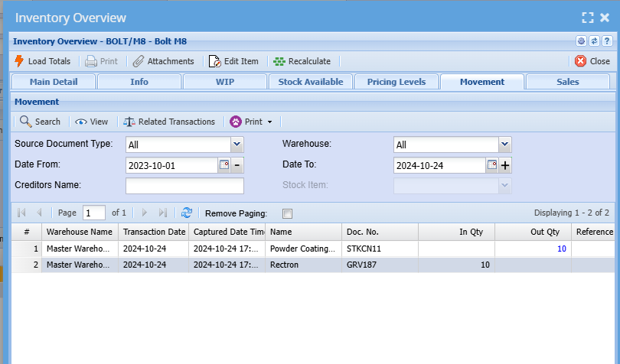Image resolution: width=620 pixels, height=364 pixels.
Task: Click the Load Totals lightning icon
Action: 19,61
